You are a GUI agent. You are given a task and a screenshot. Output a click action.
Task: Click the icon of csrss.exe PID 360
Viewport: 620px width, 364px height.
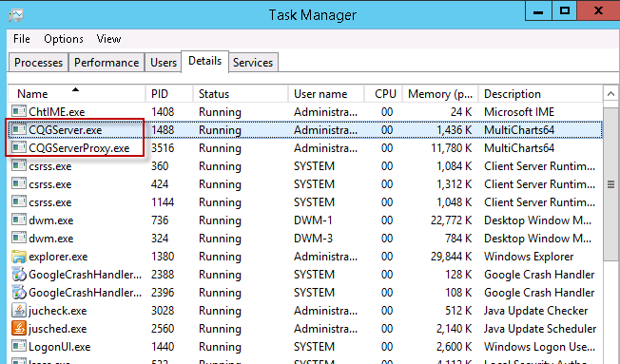[19, 166]
